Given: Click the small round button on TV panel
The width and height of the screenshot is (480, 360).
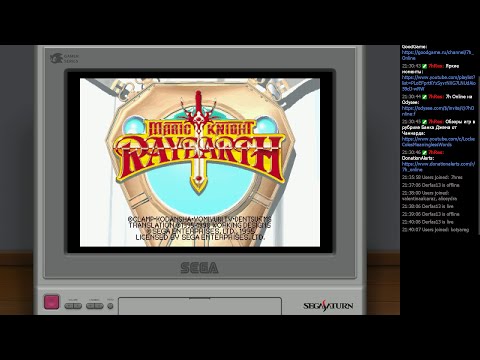Looking at the screenshot, I should coord(110,306).
